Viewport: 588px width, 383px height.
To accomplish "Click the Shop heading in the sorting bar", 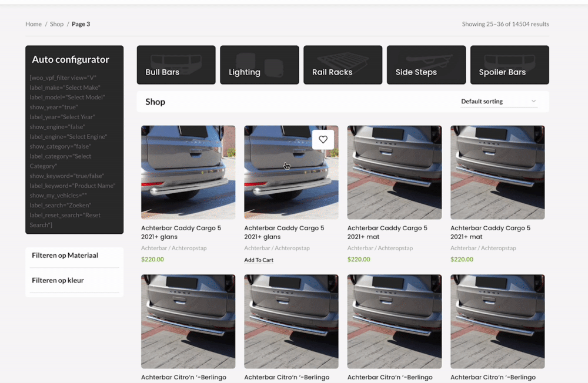I will (x=155, y=102).
